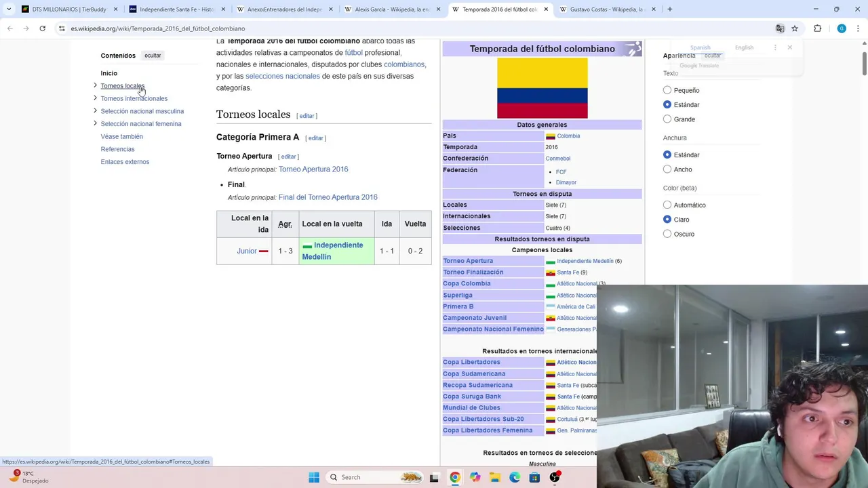The width and height of the screenshot is (868, 488).
Task: Click the football icon in infobox header
Action: point(633,49)
